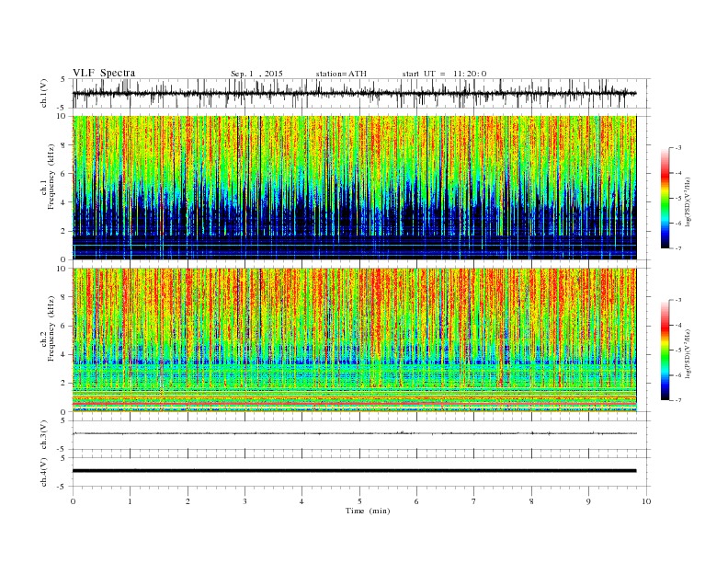Click time axis tick label "2"
Viewport: 728px width, 563px height.
[188, 501]
